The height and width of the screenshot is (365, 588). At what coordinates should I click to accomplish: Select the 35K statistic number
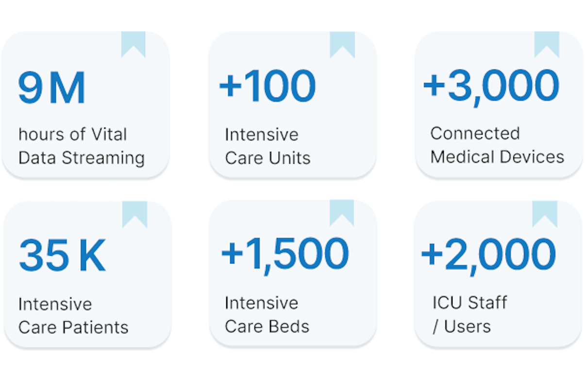[x=62, y=255]
